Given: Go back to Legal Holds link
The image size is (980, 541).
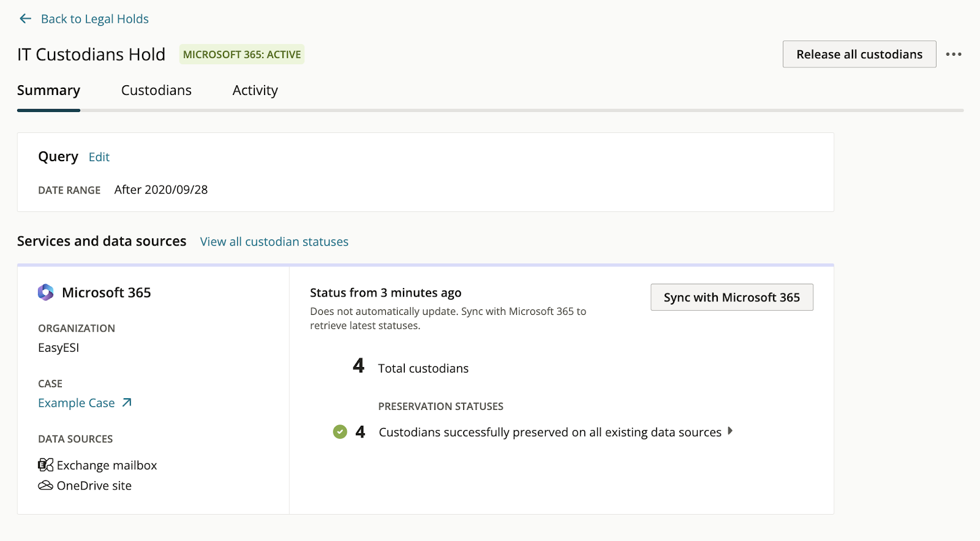Looking at the screenshot, I should pos(94,19).
